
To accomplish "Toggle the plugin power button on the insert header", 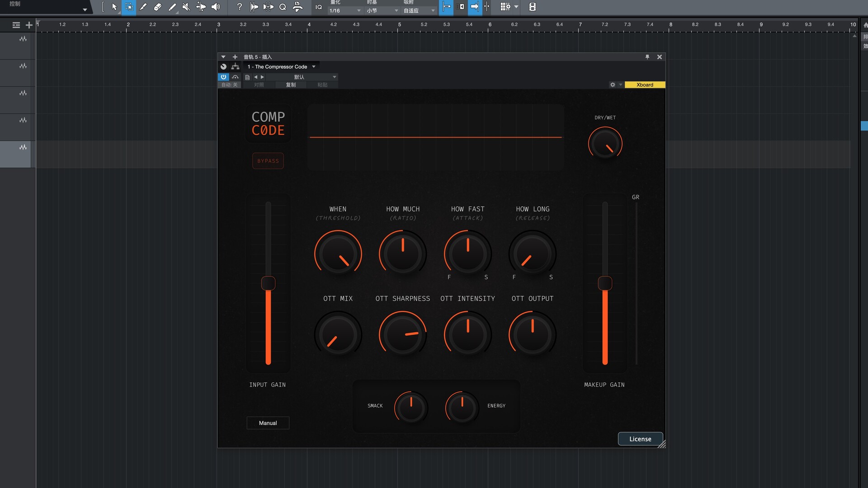I will click(x=223, y=77).
